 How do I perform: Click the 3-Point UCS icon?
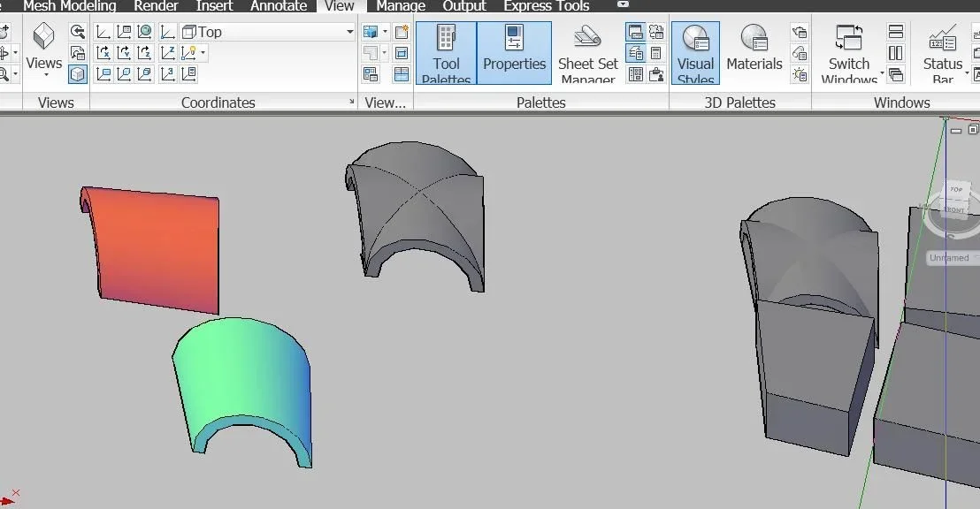tap(167, 74)
